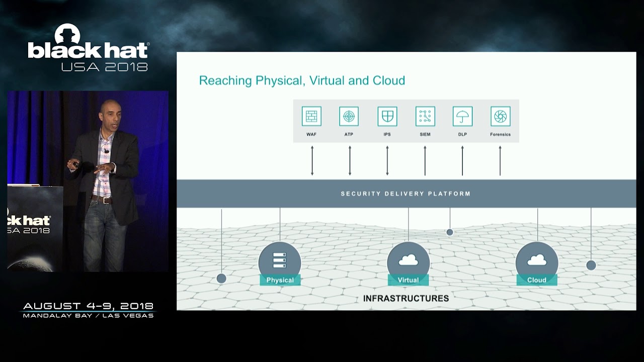
Task: Click the WAF label text
Action: pyautogui.click(x=311, y=134)
